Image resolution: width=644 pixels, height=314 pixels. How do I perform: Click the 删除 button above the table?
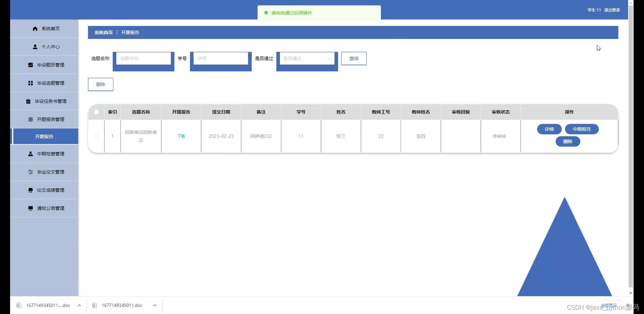pos(101,84)
